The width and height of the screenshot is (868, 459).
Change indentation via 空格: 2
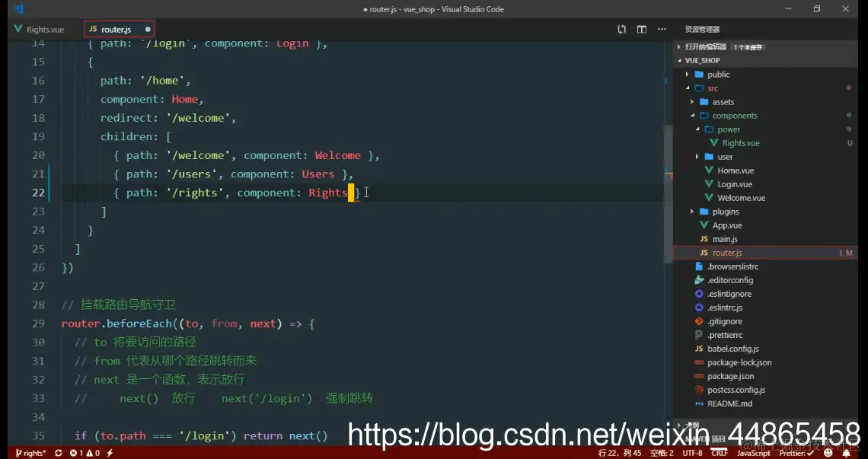(662, 453)
